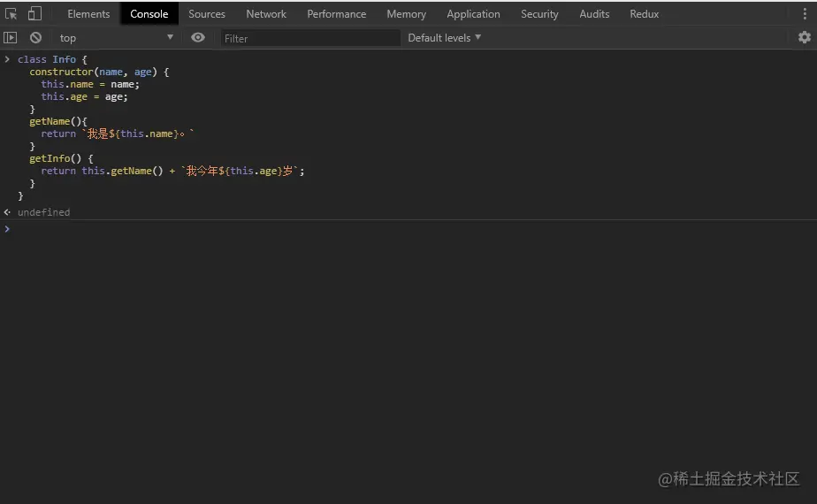
Task: Show the console sidebar panel icon
Action: (x=11, y=37)
